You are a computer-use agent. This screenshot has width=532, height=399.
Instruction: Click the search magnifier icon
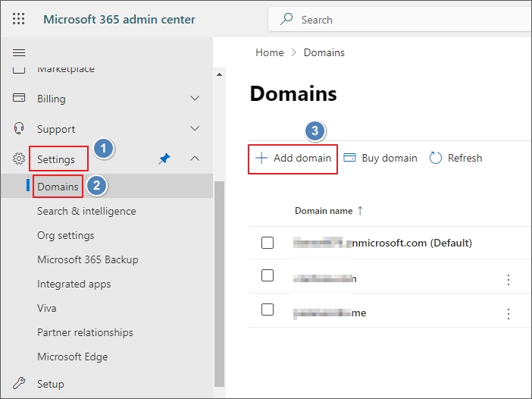(x=286, y=19)
